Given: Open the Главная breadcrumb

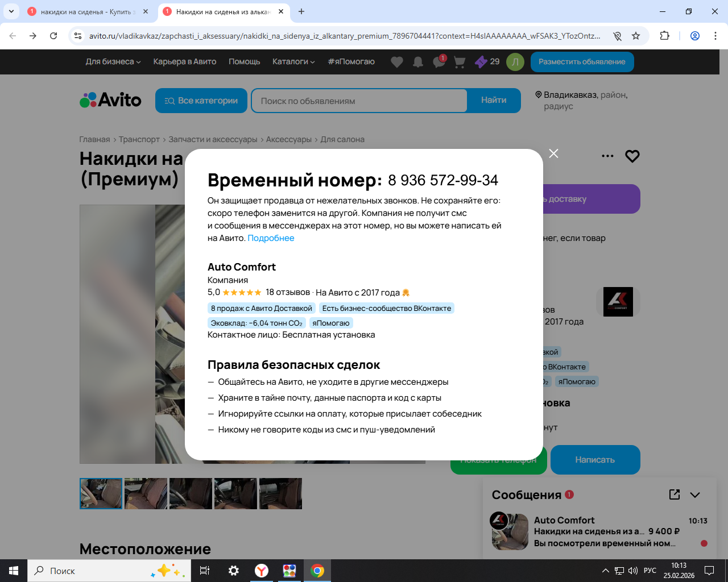Looking at the screenshot, I should coord(94,139).
